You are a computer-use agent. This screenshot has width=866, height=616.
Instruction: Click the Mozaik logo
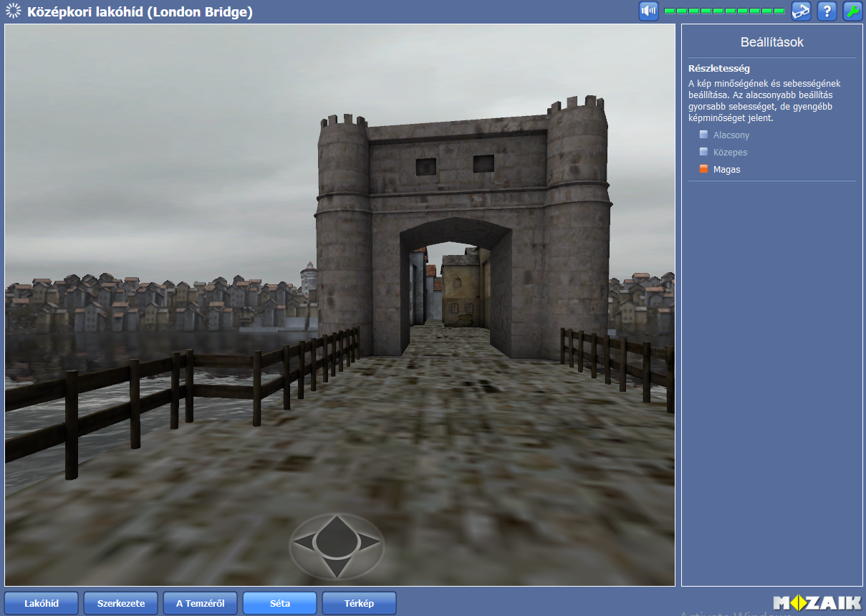(817, 603)
